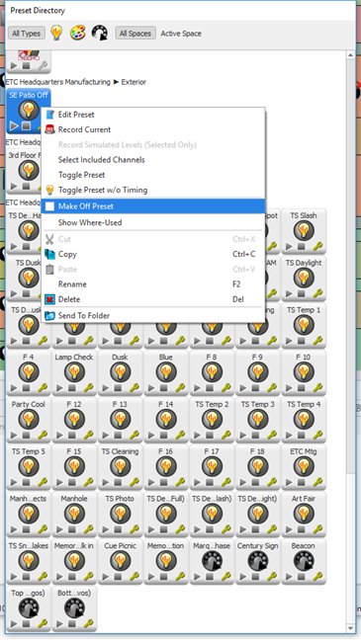Filter presets by intensity lightbulb icon
Viewport: 361px width, 644px height.
coord(56,33)
